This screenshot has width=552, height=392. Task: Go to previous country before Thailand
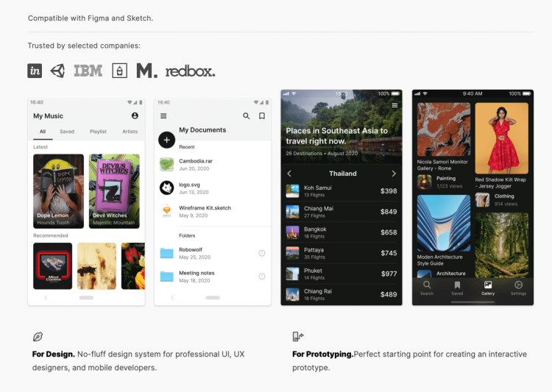click(289, 174)
